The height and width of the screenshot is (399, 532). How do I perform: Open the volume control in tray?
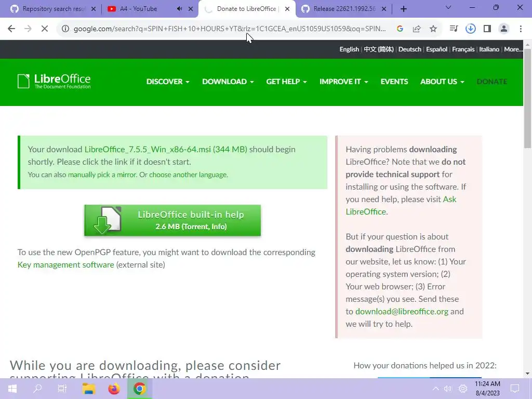coord(448,389)
